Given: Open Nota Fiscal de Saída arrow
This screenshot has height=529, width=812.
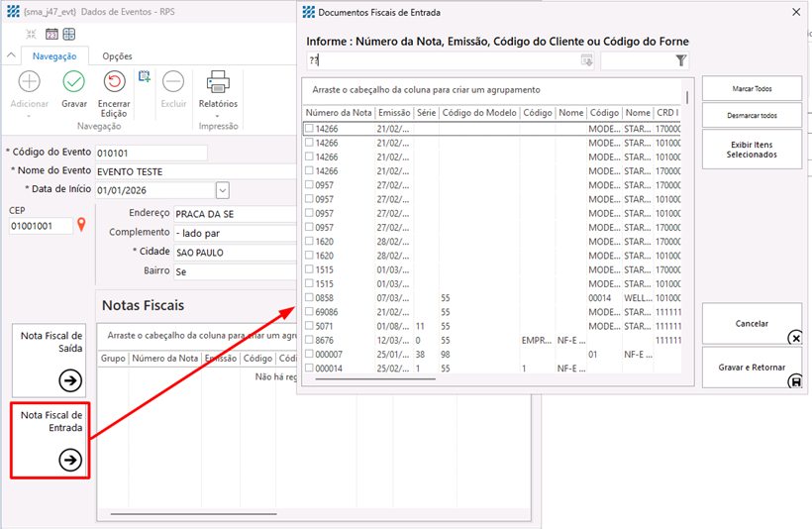Looking at the screenshot, I should tap(69, 379).
